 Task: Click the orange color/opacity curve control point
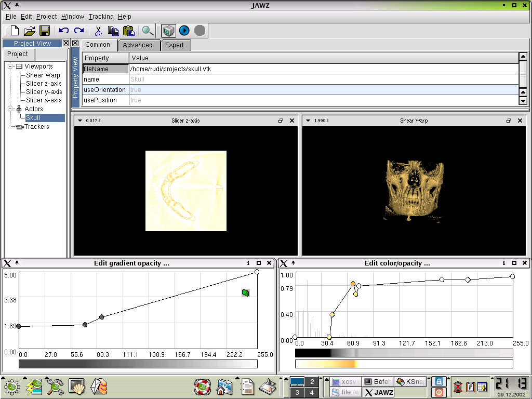(353, 284)
